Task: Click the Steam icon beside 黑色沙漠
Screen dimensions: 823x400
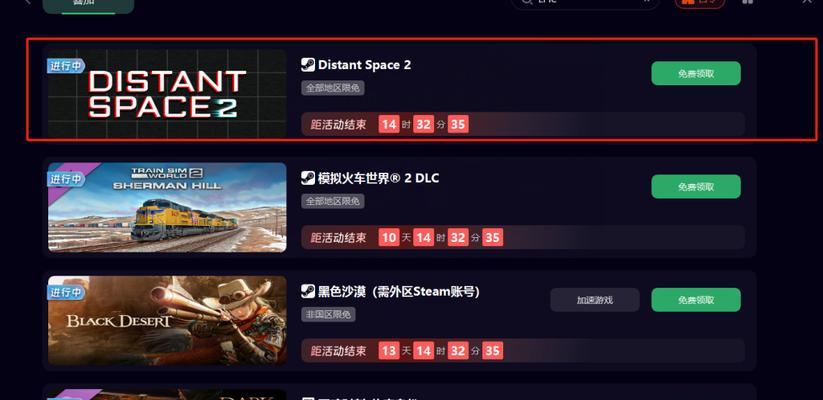Action: pos(308,291)
